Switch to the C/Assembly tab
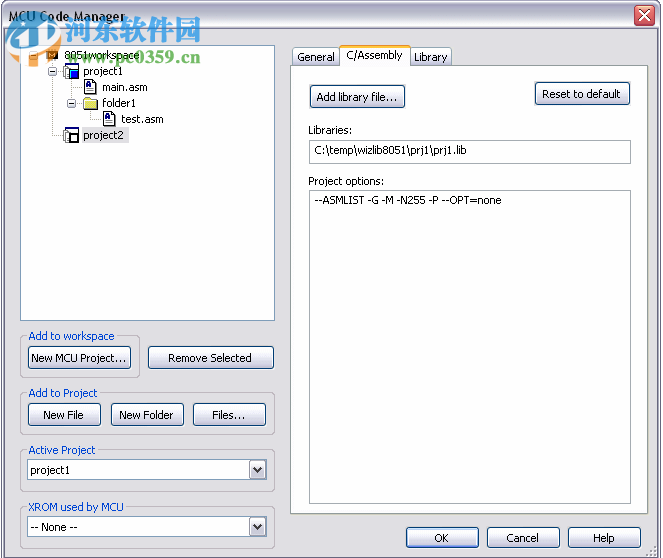663x558 pixels. (x=374, y=55)
